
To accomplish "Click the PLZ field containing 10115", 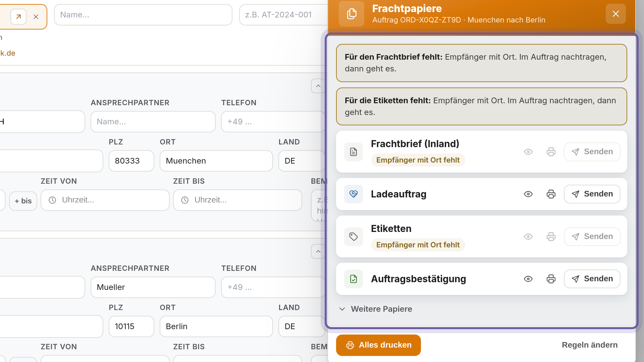I will pyautogui.click(x=131, y=326).
